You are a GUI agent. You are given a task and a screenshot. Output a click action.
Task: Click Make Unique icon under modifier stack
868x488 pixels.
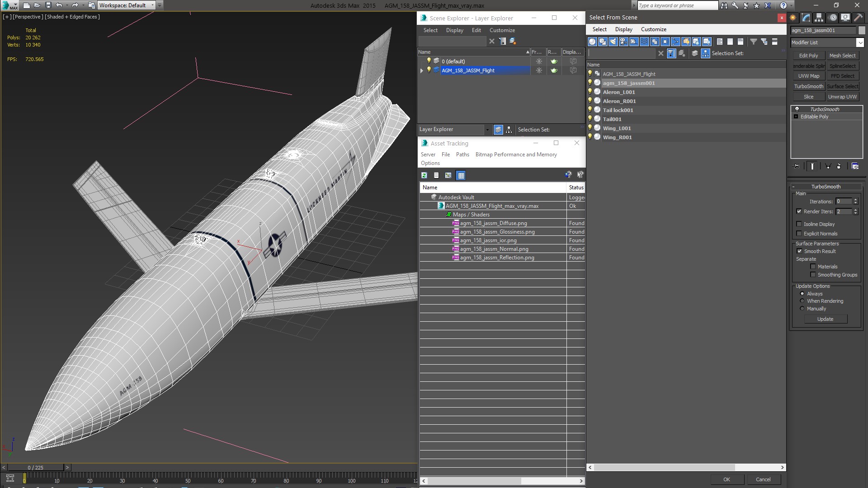pyautogui.click(x=828, y=166)
